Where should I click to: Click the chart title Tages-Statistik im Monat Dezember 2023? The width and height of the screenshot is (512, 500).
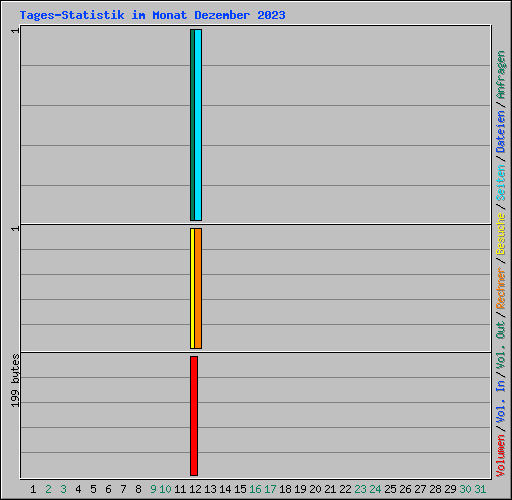pyautogui.click(x=152, y=15)
